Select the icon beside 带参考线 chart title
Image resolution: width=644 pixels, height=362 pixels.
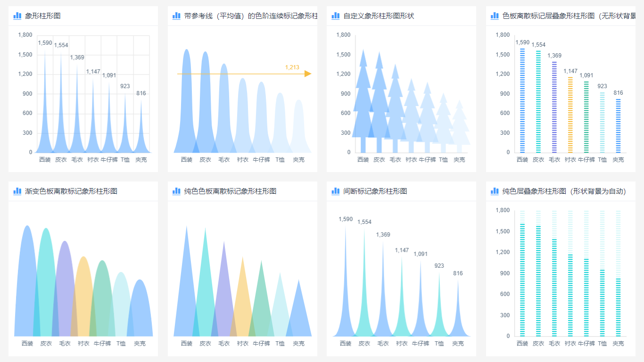tap(176, 15)
